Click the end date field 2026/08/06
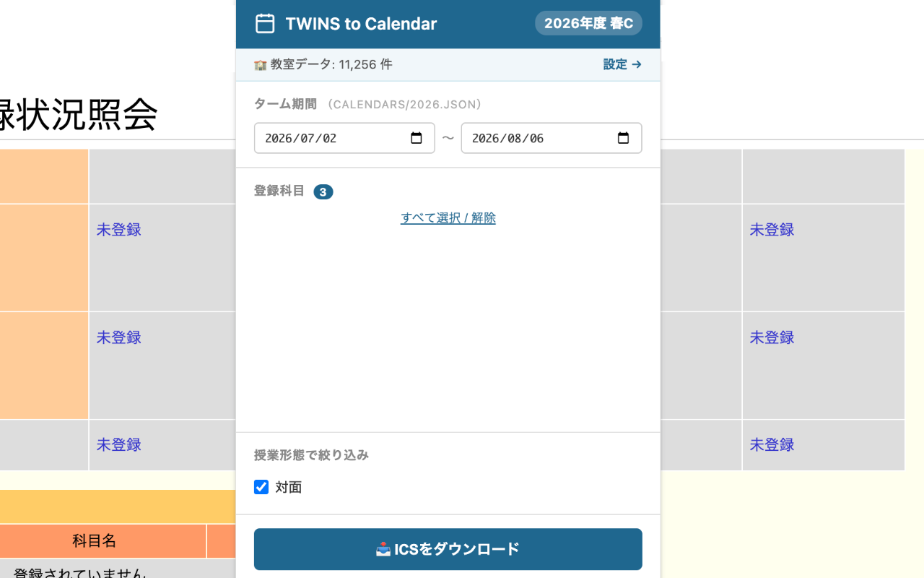The width and height of the screenshot is (924, 578). pos(552,138)
